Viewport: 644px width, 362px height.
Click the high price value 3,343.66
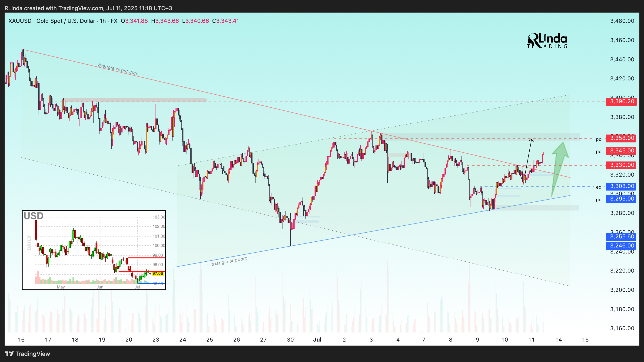tap(167, 21)
